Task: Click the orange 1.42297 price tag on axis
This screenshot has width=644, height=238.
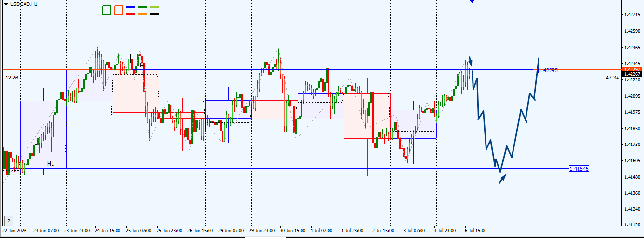Action: pyautogui.click(x=631, y=70)
